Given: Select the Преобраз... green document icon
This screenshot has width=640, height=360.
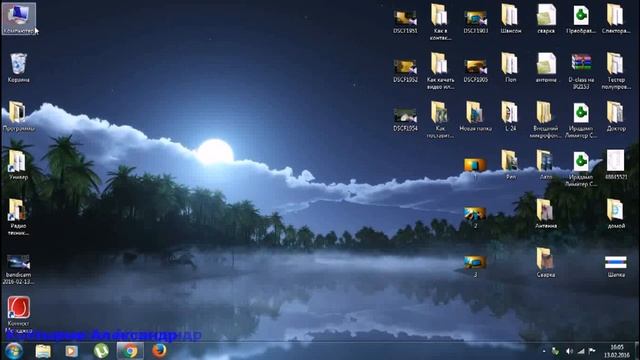Looking at the screenshot, I should pyautogui.click(x=581, y=19).
